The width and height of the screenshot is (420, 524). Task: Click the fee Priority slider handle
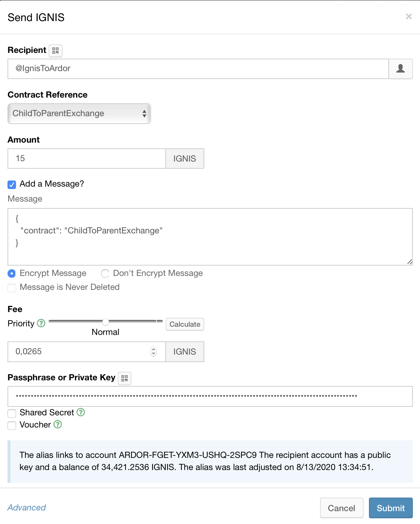[106, 322]
